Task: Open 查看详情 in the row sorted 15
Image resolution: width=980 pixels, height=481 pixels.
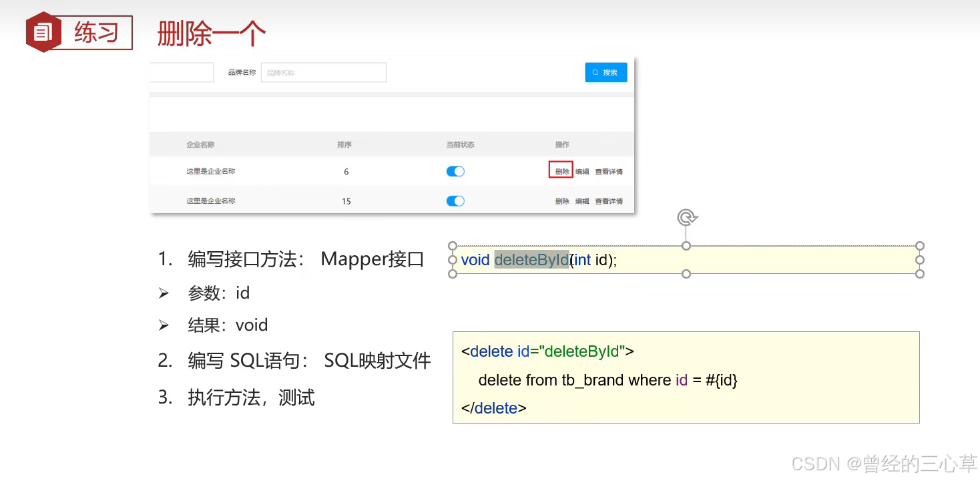Action: point(609,201)
